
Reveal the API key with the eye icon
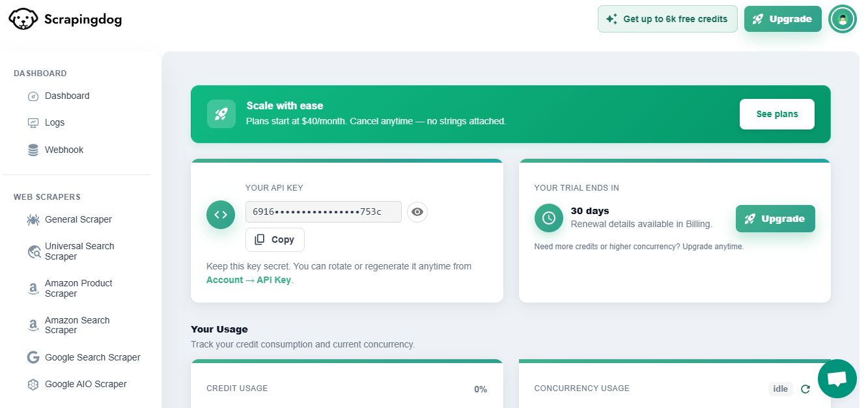[x=417, y=212]
